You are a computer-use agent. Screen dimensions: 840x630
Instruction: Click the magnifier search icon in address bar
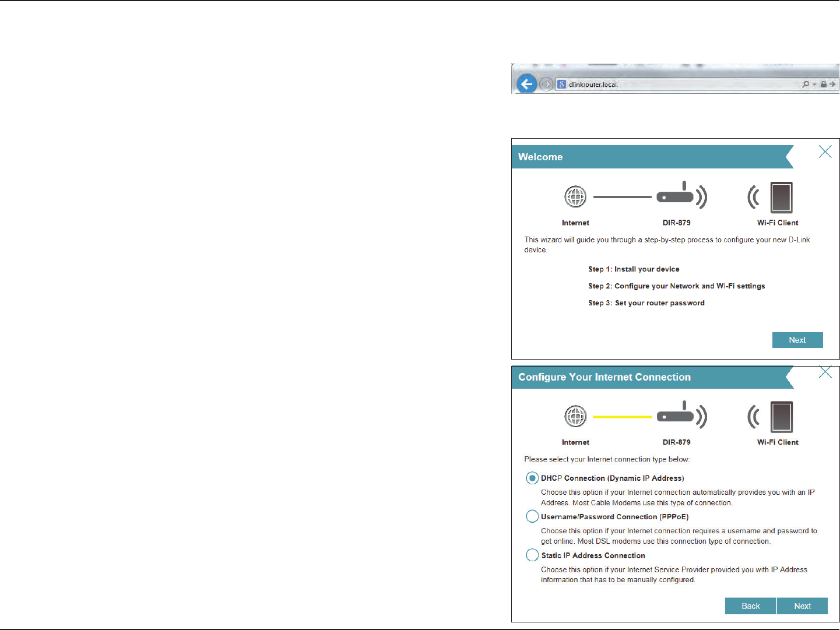(x=806, y=84)
